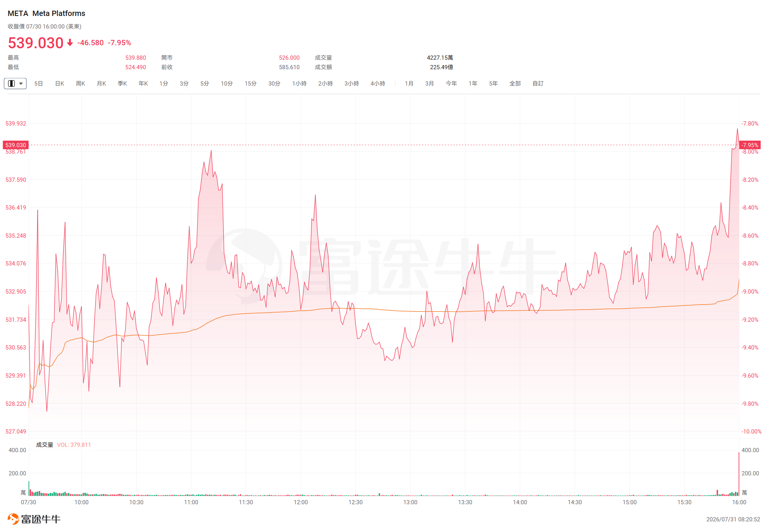Image resolution: width=768 pixels, height=532 pixels.
Task: Click the 07/30 date axis label
Action: pyautogui.click(x=29, y=502)
